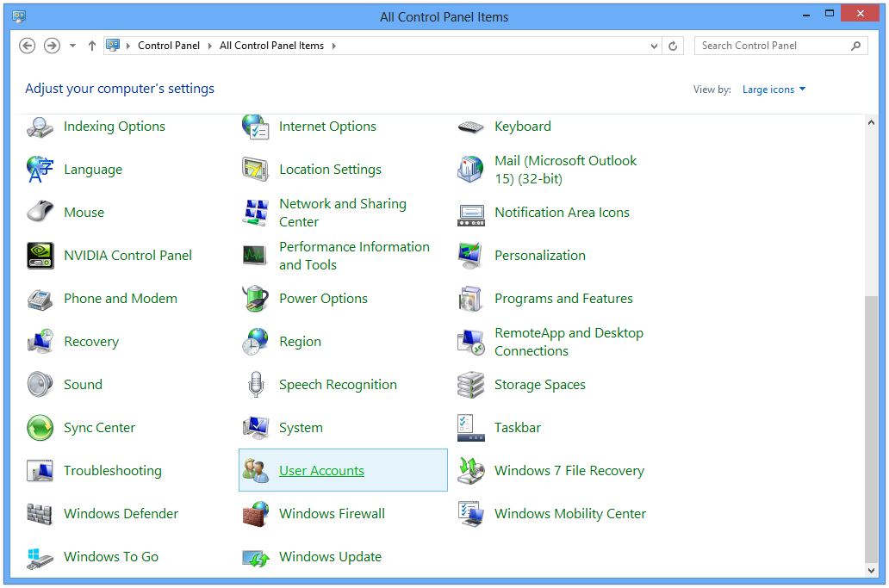Select Control Panel in the address breadcrumb

point(169,46)
